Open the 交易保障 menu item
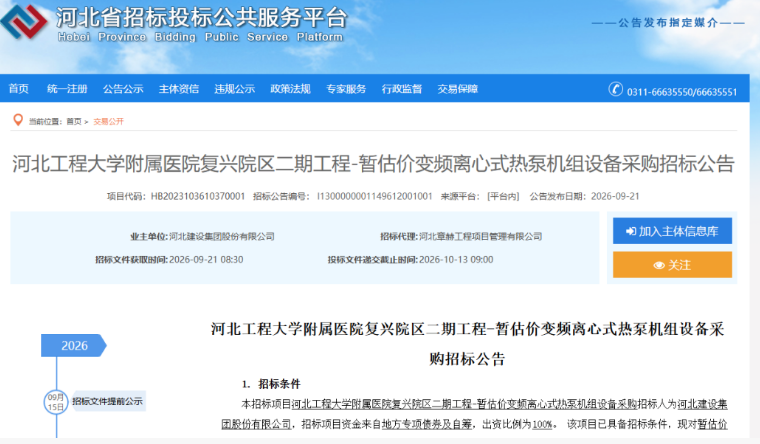This screenshot has height=444, width=760. pos(458,89)
